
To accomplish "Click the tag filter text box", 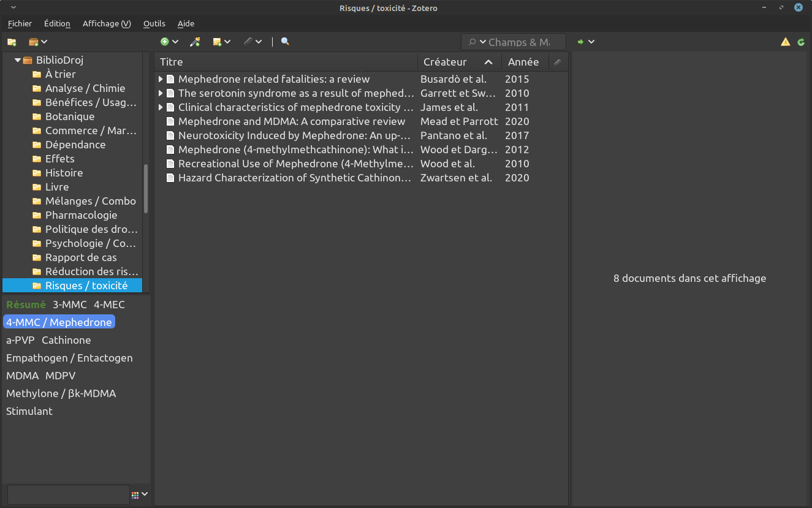I will click(x=69, y=495).
